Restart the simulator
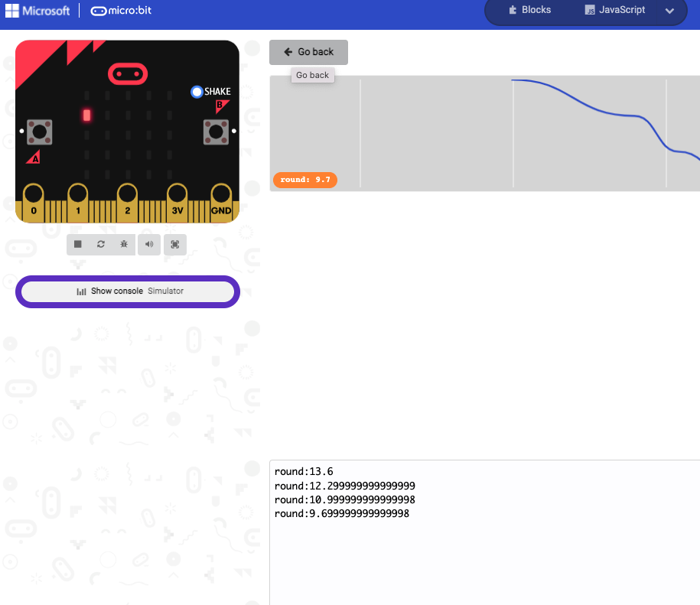Image resolution: width=700 pixels, height=605 pixels. [101, 244]
